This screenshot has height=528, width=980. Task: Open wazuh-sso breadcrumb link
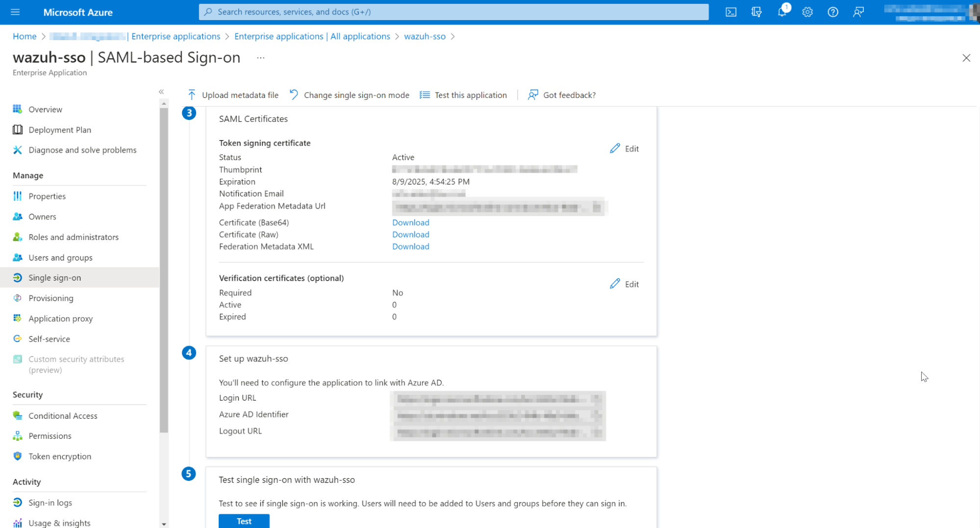click(x=425, y=36)
